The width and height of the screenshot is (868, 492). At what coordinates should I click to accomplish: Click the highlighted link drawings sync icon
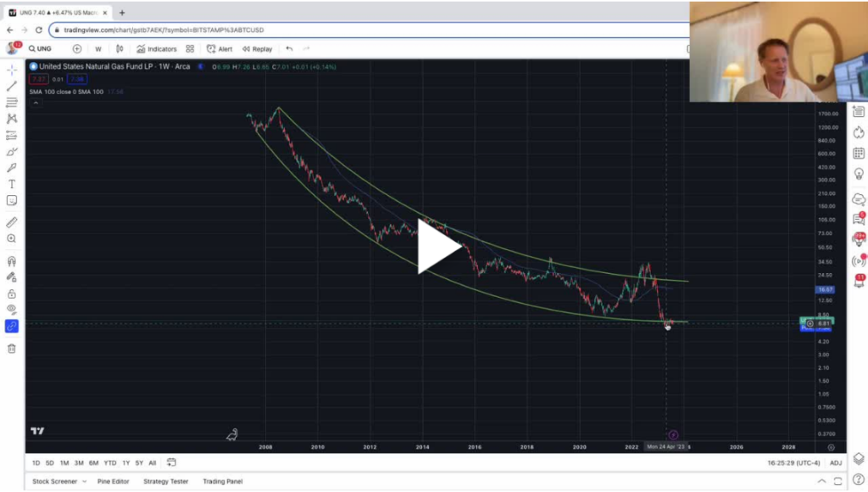pyautogui.click(x=12, y=327)
